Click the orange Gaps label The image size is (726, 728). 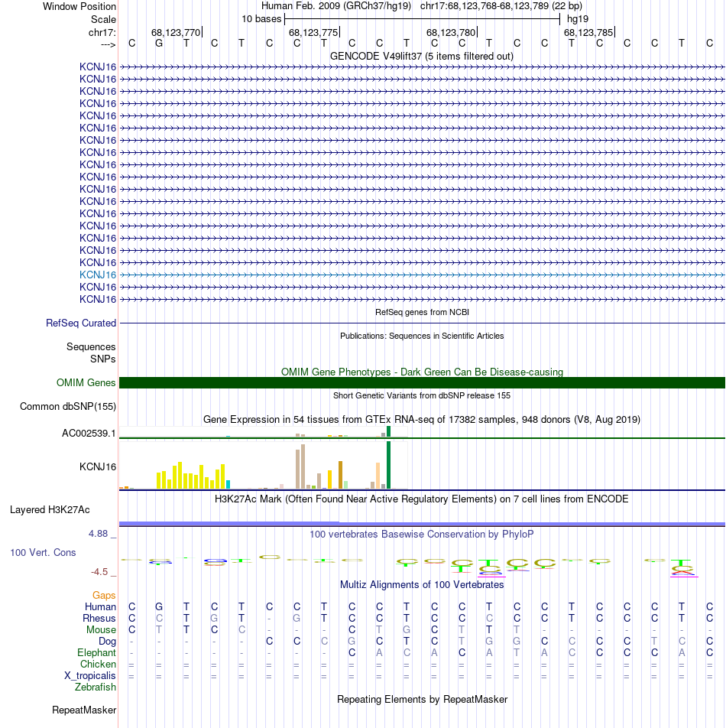(104, 595)
